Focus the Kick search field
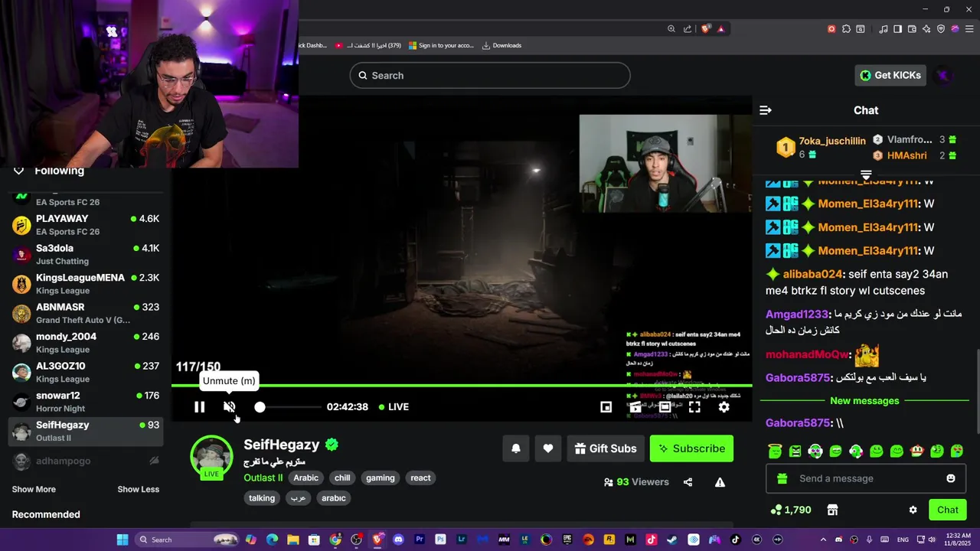 (x=490, y=76)
